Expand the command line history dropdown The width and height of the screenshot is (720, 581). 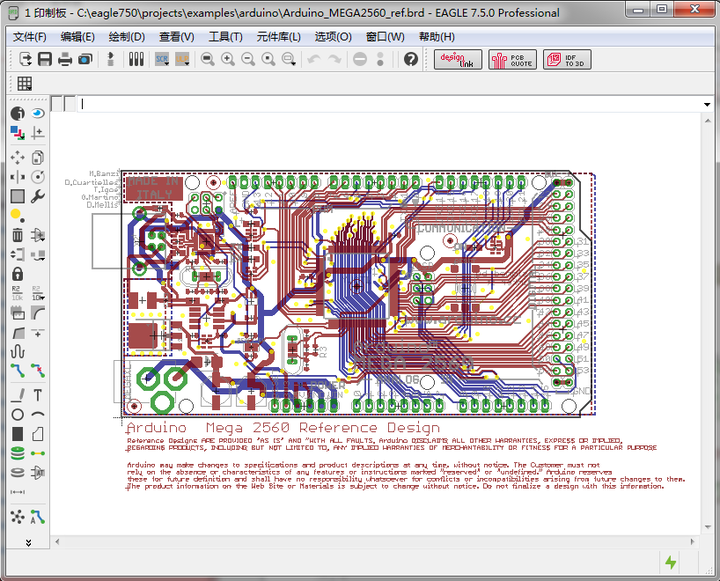(707, 104)
